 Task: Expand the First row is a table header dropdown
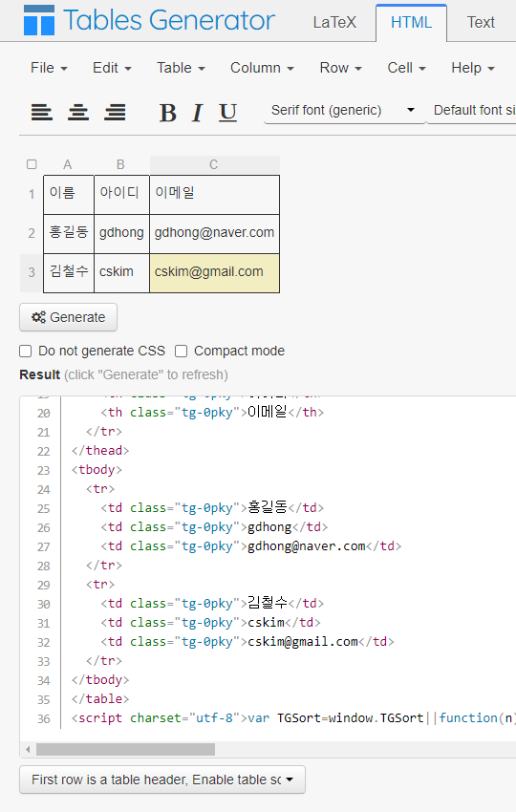pyautogui.click(x=162, y=780)
